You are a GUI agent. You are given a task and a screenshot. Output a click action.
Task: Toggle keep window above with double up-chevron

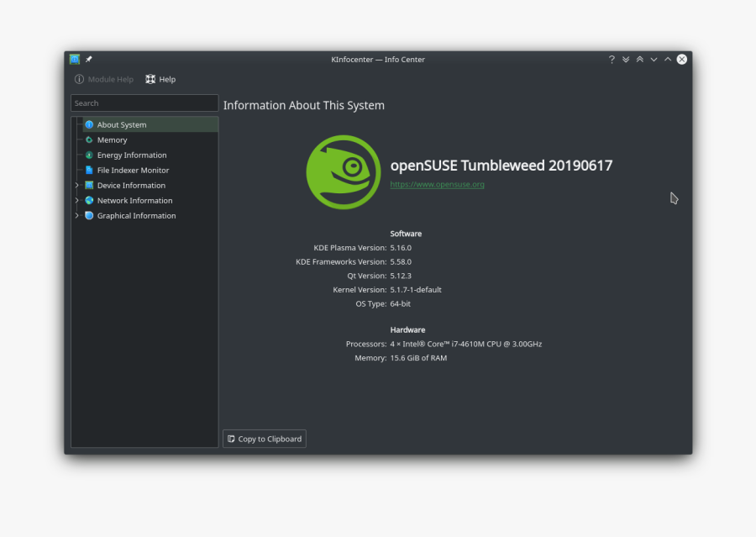click(x=639, y=59)
